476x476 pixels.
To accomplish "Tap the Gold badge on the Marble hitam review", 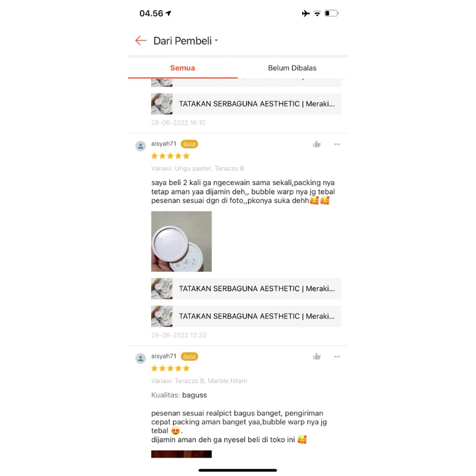I will coord(189,356).
